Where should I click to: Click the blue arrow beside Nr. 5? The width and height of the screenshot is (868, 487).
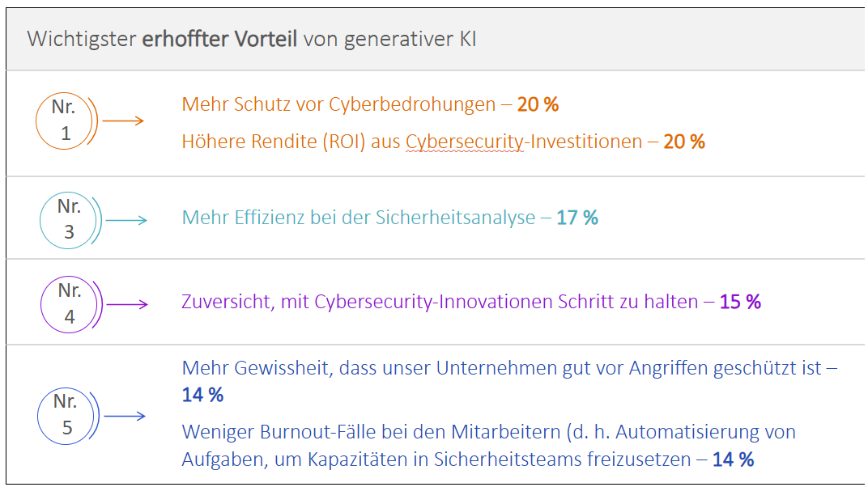pos(125,416)
